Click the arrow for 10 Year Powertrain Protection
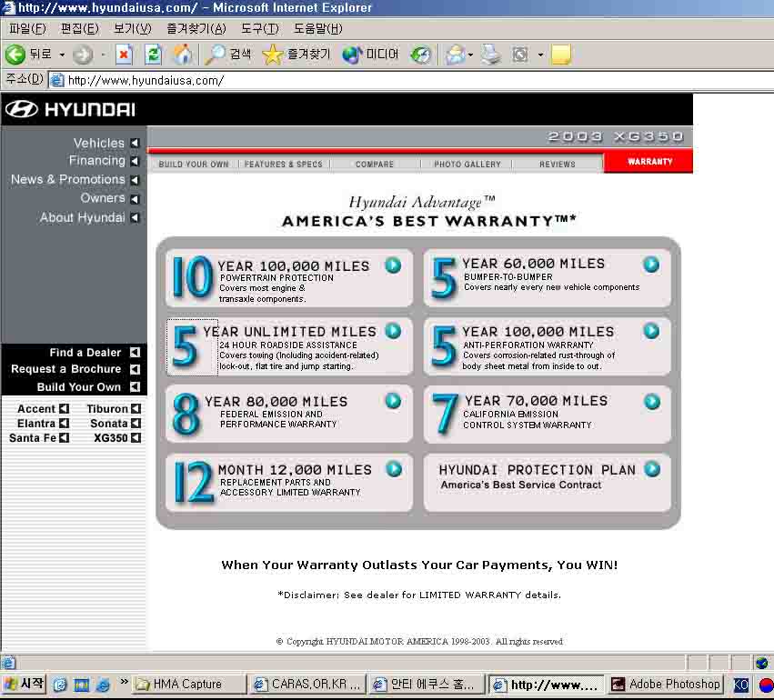774x700 pixels. point(393,265)
